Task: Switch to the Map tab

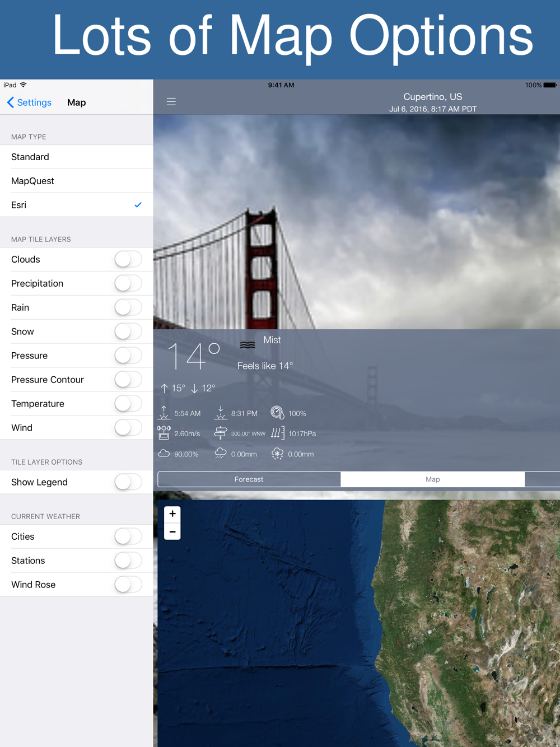Action: pyautogui.click(x=432, y=479)
